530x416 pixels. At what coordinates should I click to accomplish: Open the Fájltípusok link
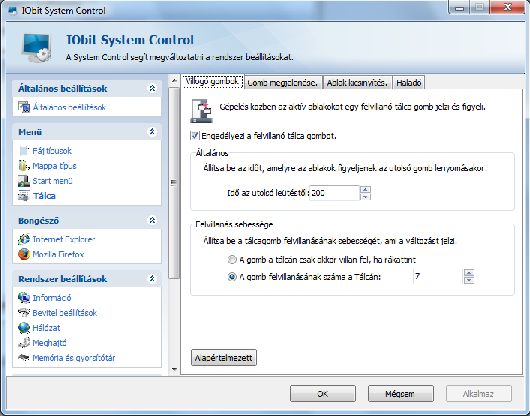coord(52,151)
